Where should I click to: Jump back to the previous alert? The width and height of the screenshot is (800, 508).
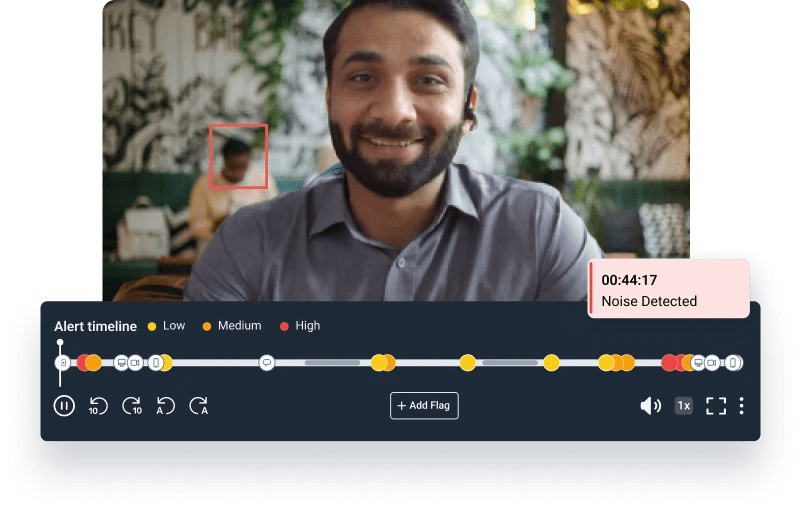[x=165, y=406]
